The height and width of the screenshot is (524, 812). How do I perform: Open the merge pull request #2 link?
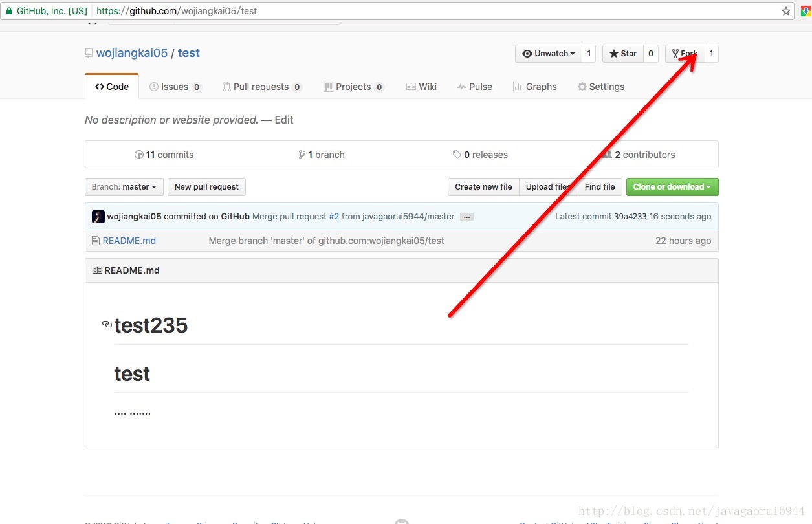click(334, 217)
